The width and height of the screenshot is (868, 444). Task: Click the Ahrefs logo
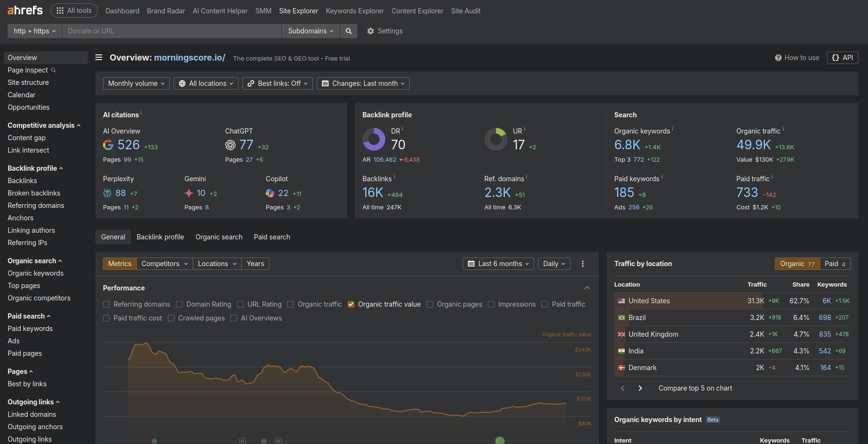pos(25,10)
